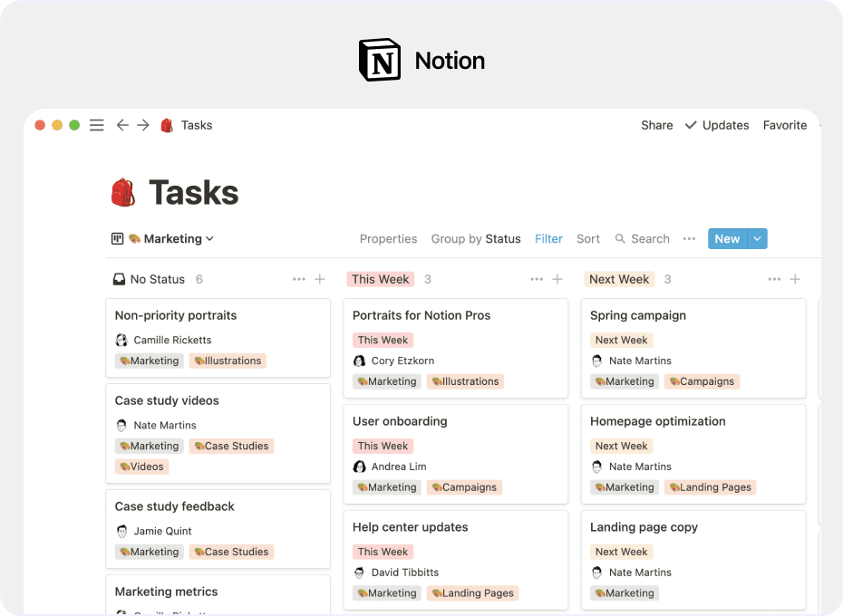Open Help center updates card
The height and width of the screenshot is (616, 843).
(x=455, y=560)
